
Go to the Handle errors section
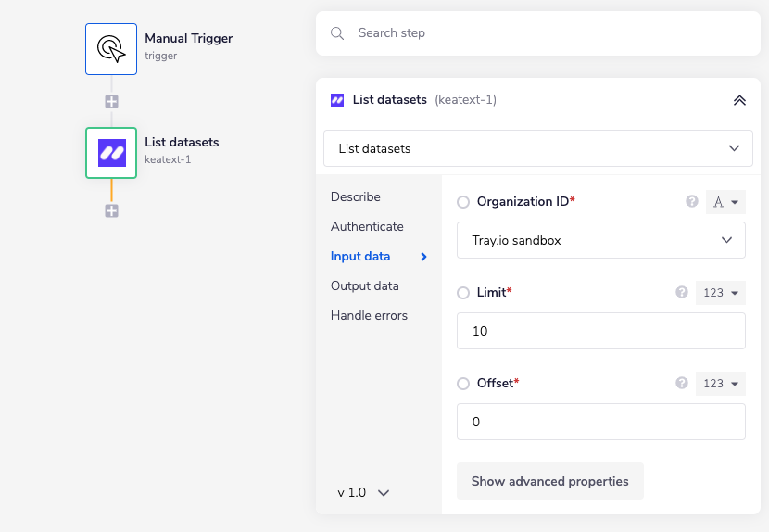click(x=369, y=315)
